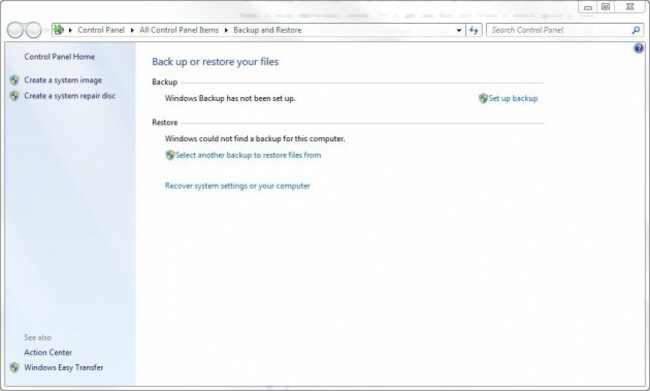
Task: Click the Forward navigation arrow button
Action: (x=34, y=30)
